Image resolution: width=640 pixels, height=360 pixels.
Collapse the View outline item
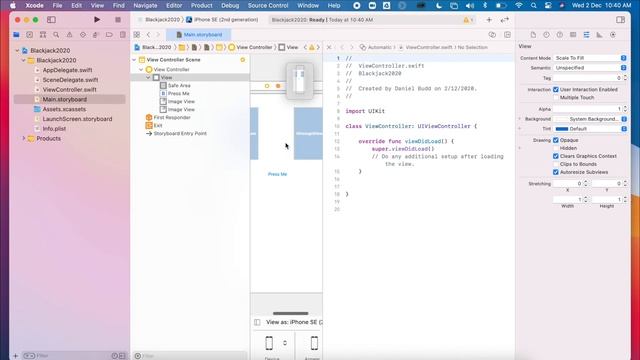[x=149, y=78]
